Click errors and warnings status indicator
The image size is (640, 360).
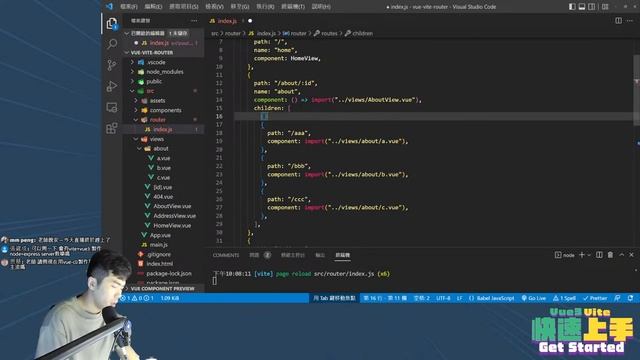[138, 298]
